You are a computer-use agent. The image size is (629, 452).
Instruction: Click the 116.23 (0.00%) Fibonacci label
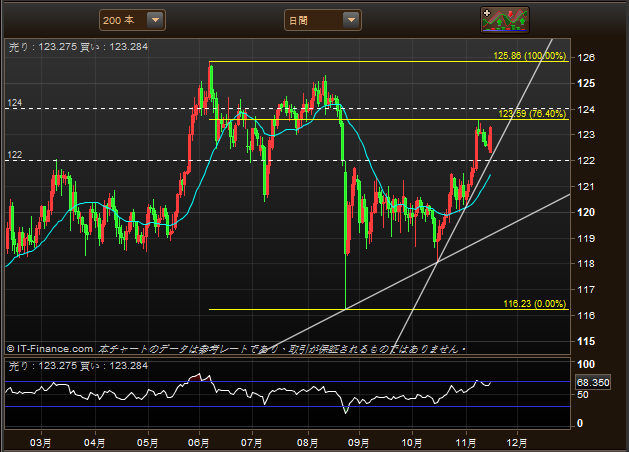[x=535, y=304]
